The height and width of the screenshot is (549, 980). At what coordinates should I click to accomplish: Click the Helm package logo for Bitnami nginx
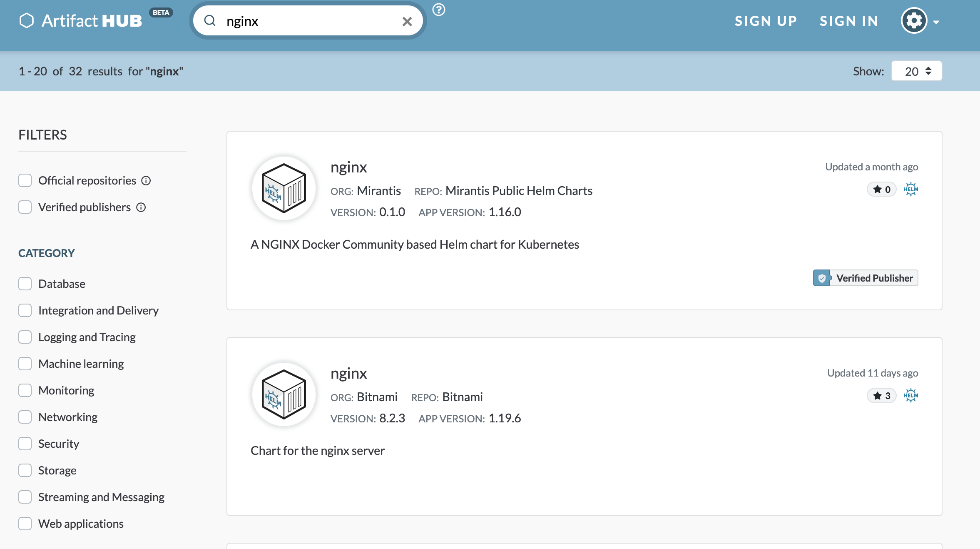pos(284,394)
